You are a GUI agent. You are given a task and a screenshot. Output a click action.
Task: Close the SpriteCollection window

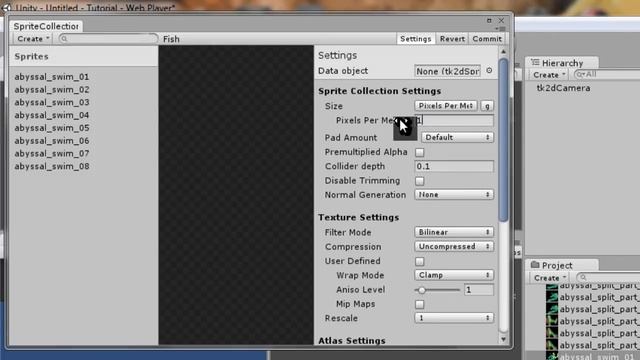point(501,20)
